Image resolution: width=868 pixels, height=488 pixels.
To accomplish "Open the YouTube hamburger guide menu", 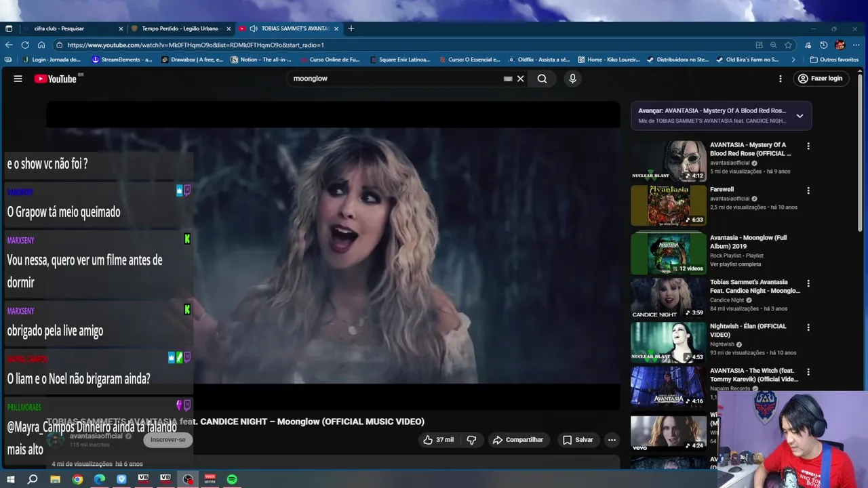I will coord(18,79).
